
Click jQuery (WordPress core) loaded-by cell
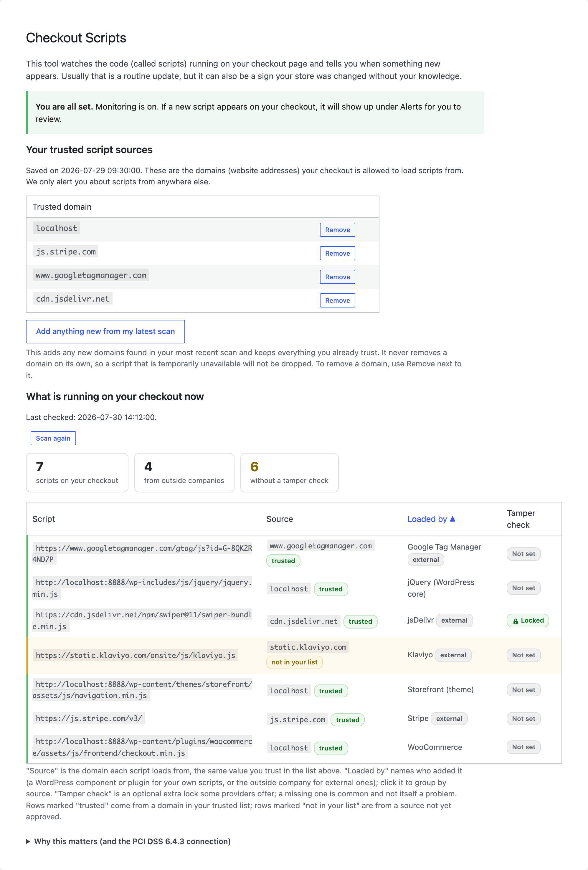pyautogui.click(x=441, y=588)
